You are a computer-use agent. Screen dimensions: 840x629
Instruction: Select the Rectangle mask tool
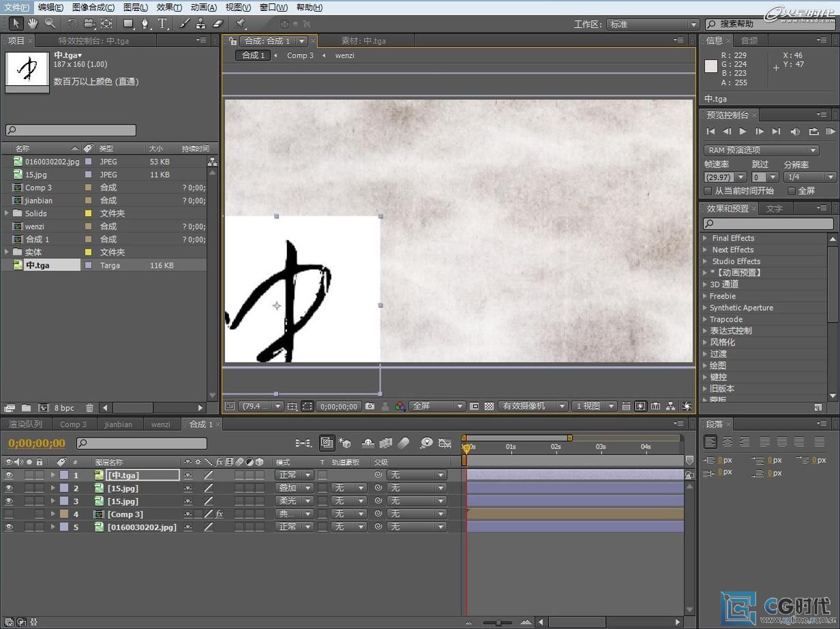(x=128, y=23)
